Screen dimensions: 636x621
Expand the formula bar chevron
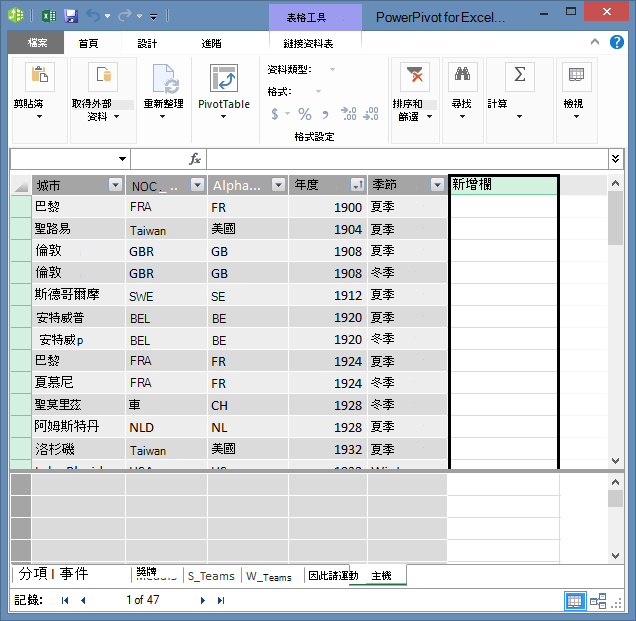coord(615,159)
